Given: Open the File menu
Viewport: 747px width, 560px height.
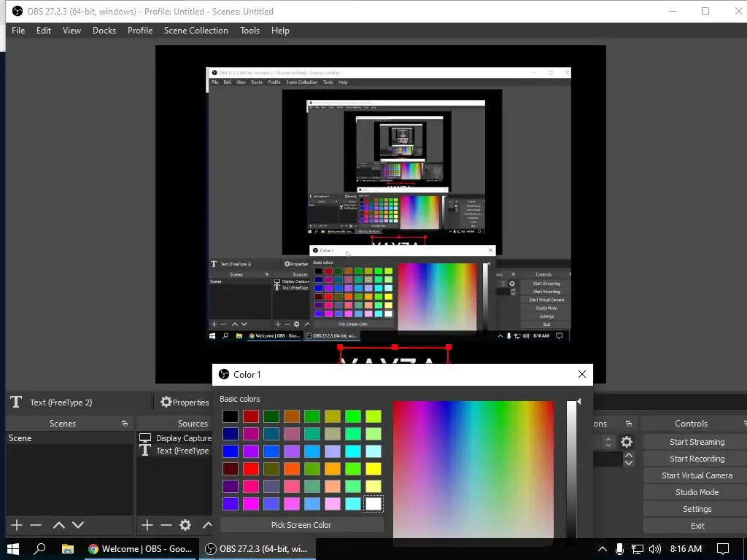Looking at the screenshot, I should [18, 31].
